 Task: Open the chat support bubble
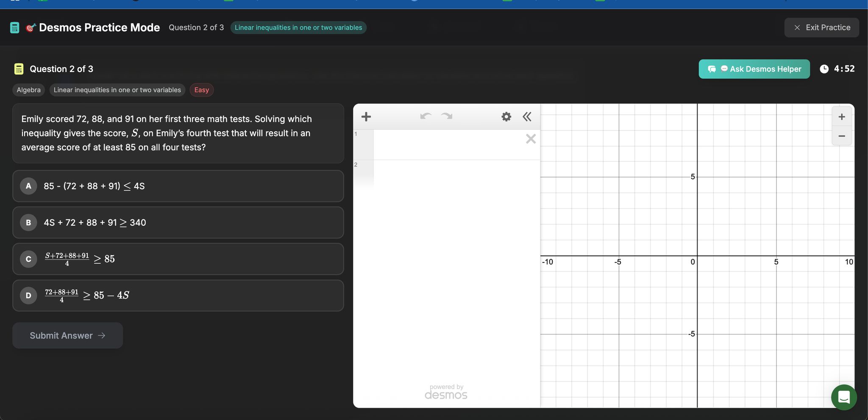(844, 397)
